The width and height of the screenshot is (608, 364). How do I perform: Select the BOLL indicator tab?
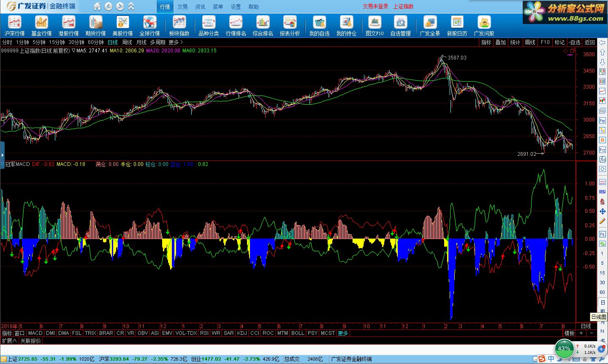(x=298, y=333)
